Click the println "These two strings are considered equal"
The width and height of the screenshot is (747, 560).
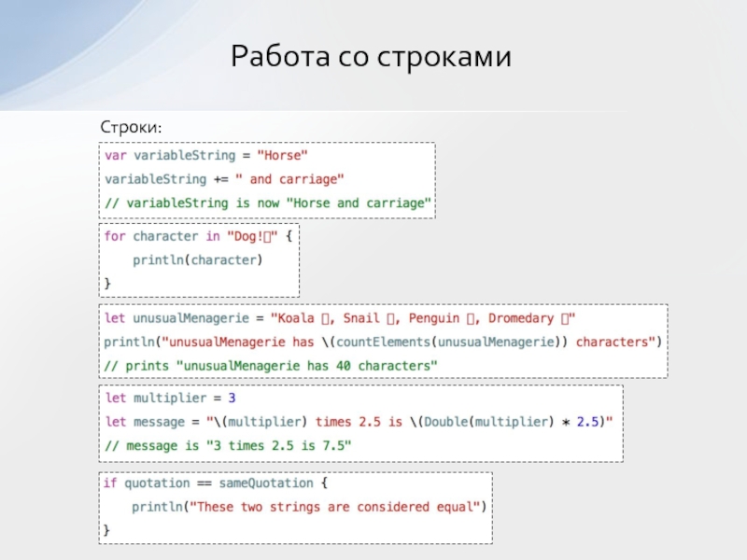[x=309, y=507]
